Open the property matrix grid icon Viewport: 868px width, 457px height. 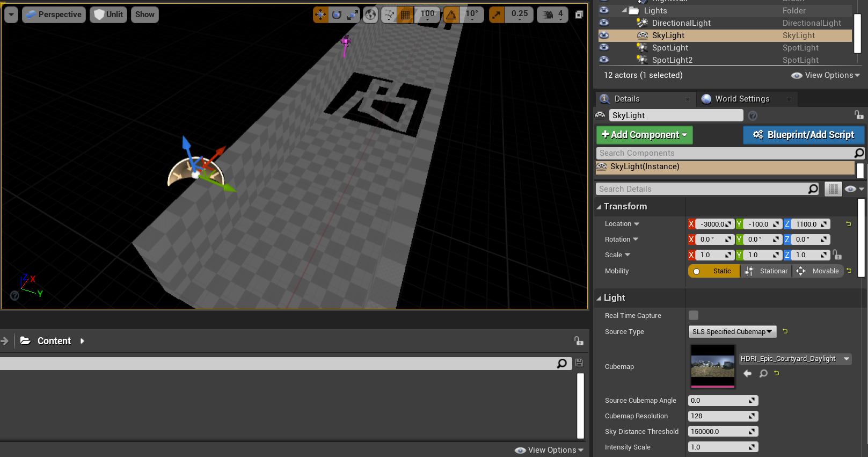tap(833, 189)
